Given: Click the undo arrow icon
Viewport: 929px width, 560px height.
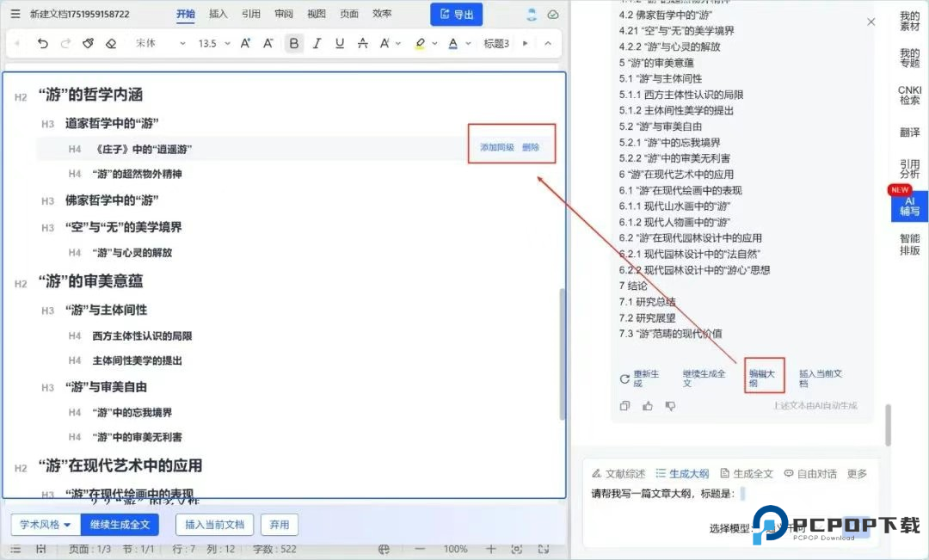Looking at the screenshot, I should pyautogui.click(x=43, y=44).
